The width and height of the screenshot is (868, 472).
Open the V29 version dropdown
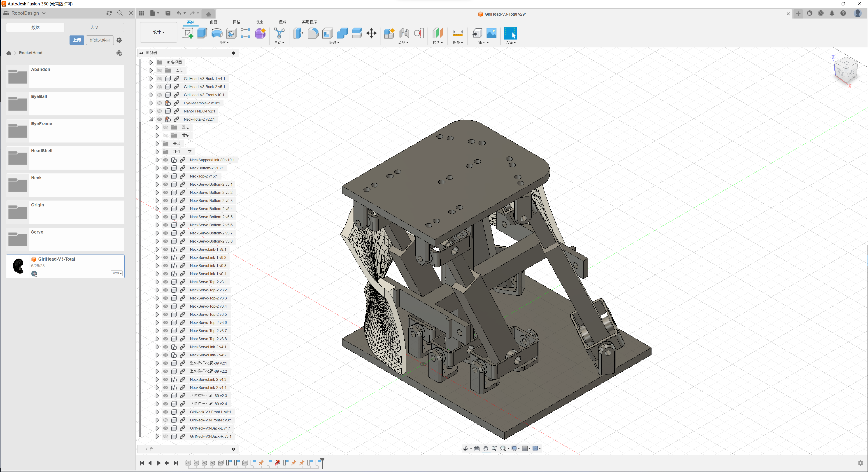pos(117,273)
